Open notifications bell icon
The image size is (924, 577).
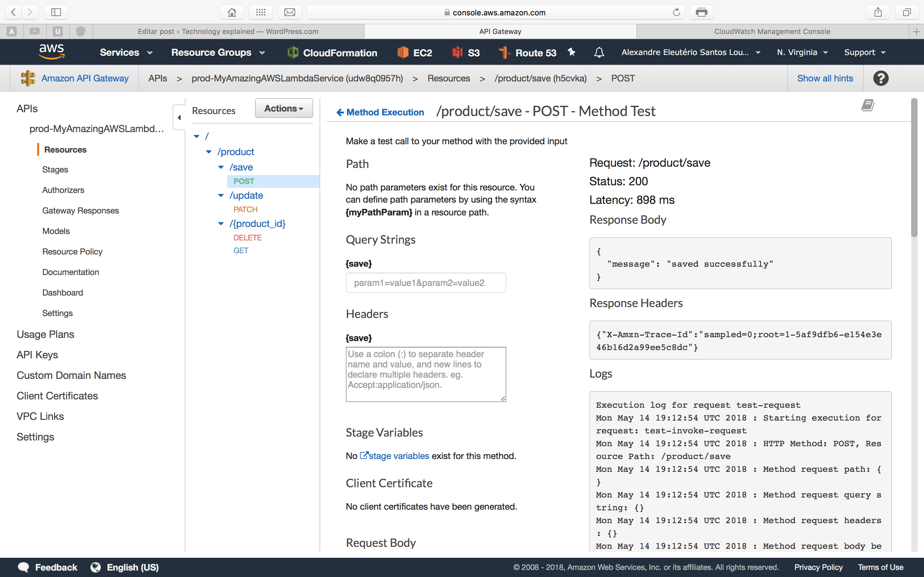[599, 52]
